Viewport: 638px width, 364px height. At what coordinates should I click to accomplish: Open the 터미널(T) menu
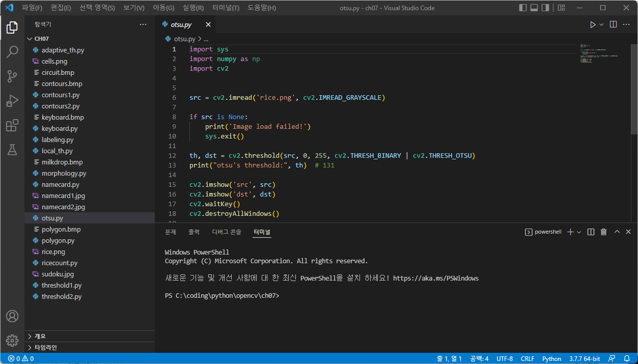coord(226,8)
